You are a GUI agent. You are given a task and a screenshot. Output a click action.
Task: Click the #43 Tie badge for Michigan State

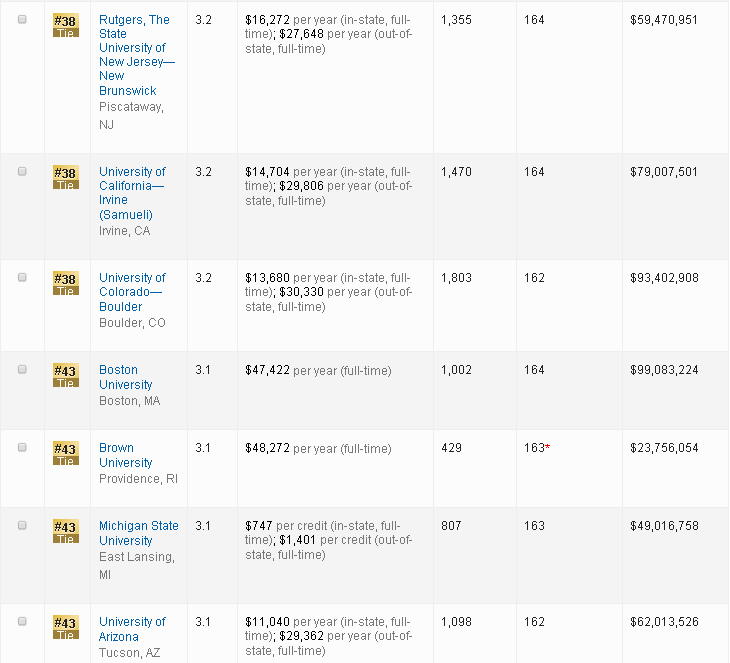65,531
